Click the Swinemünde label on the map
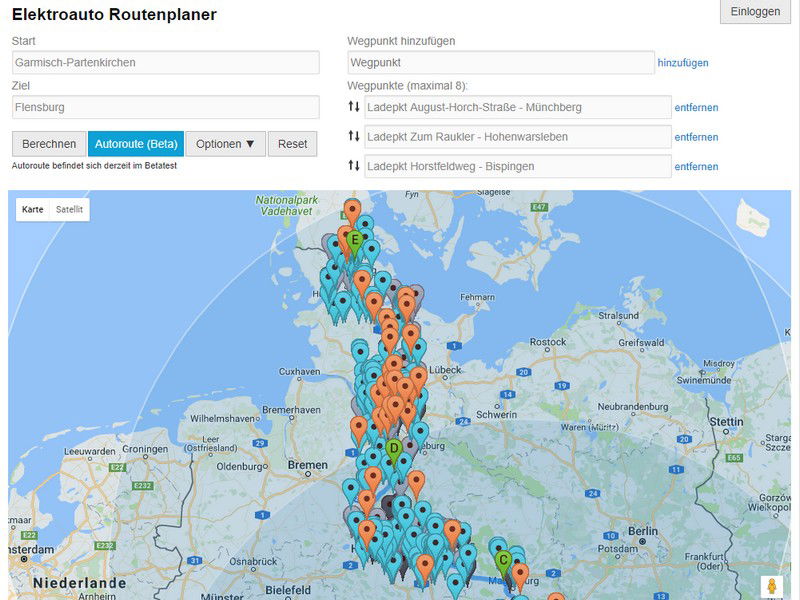 [x=704, y=381]
